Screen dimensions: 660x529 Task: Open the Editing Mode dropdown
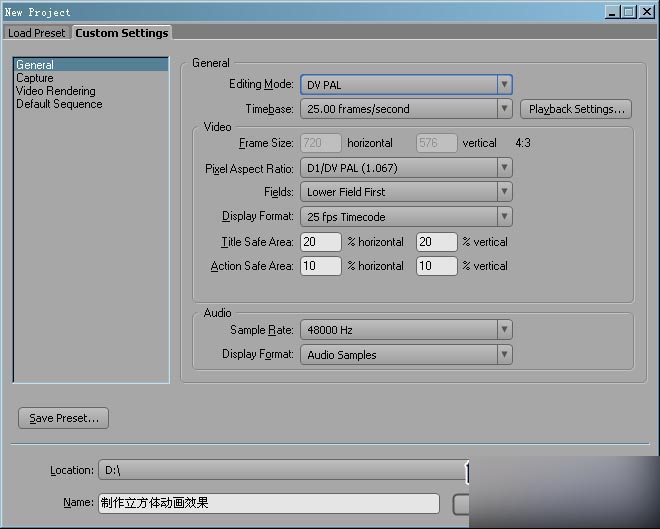[x=406, y=85]
